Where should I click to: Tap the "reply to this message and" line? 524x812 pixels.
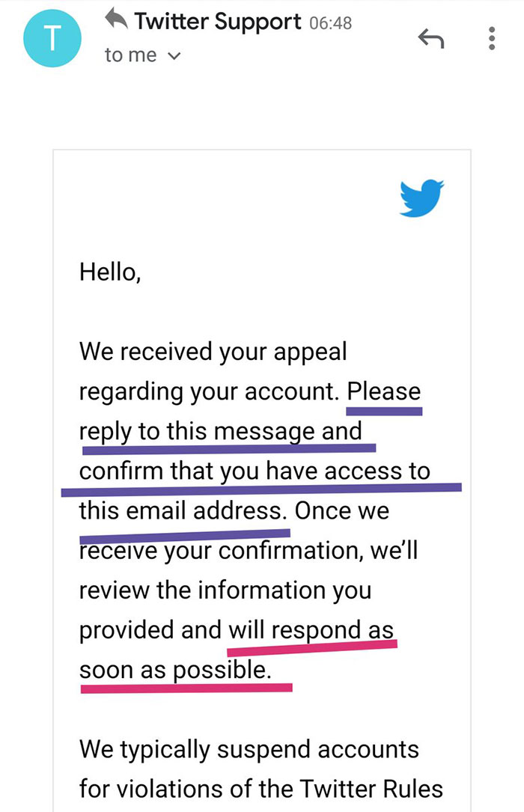pyautogui.click(x=220, y=431)
